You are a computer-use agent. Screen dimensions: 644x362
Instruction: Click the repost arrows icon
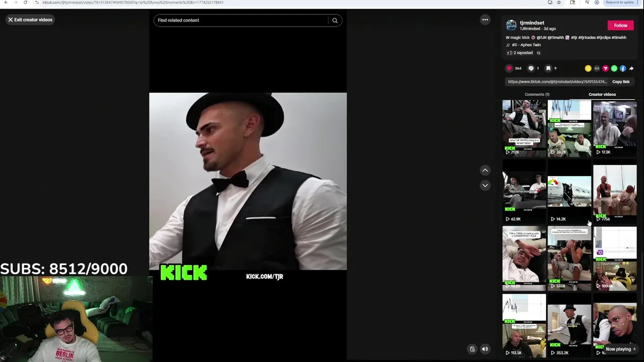[x=538, y=53]
